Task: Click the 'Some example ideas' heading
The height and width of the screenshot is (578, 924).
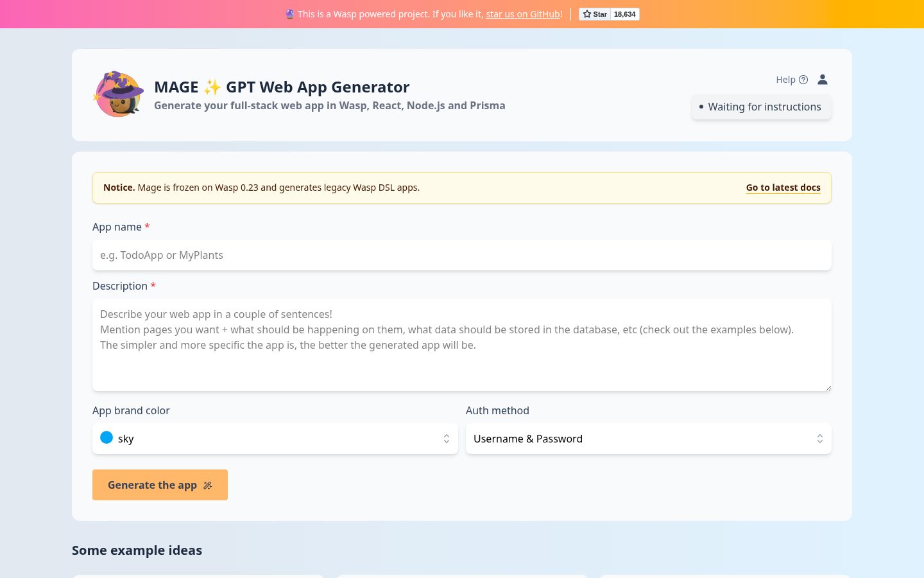Action: pyautogui.click(x=137, y=550)
